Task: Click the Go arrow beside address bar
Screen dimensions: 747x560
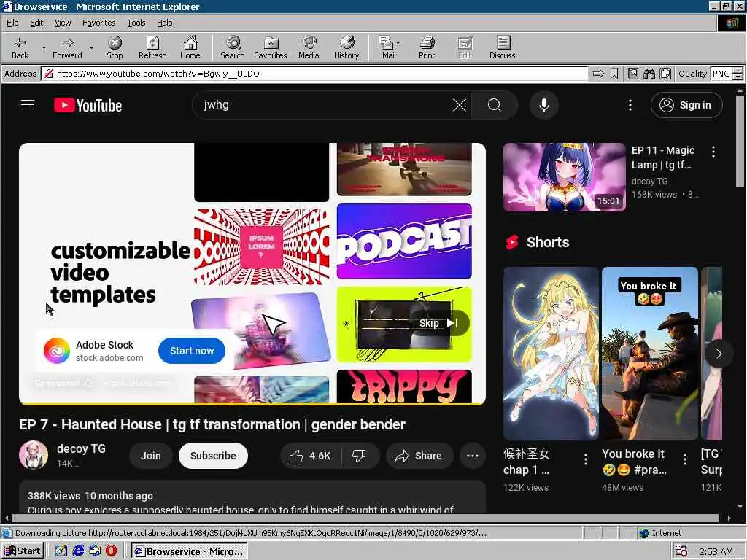Action: 598,74
